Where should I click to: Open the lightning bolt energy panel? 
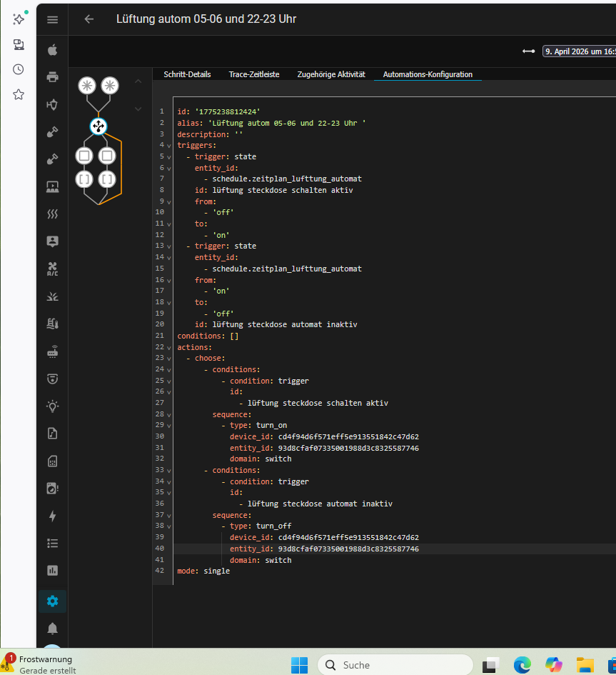pyautogui.click(x=52, y=516)
